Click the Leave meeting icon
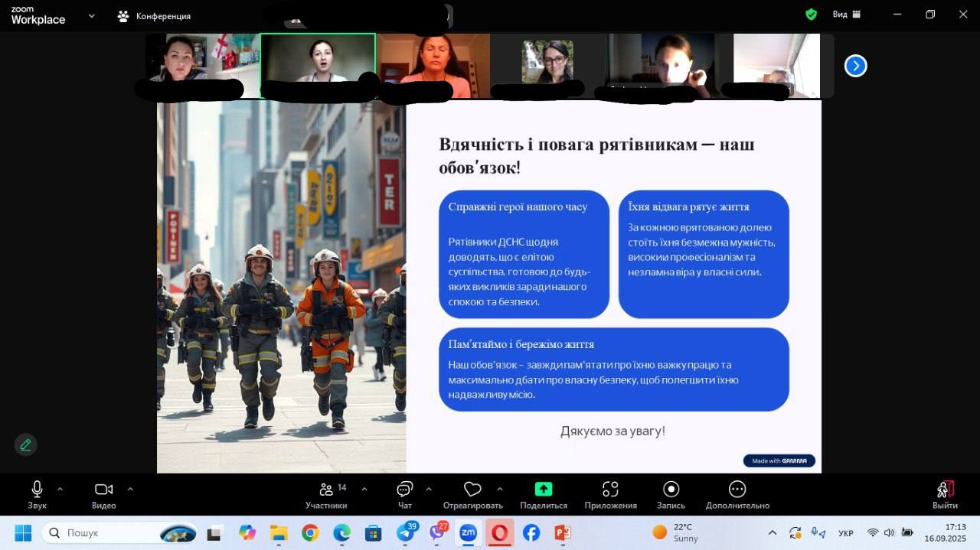980x550 pixels. tap(945, 490)
